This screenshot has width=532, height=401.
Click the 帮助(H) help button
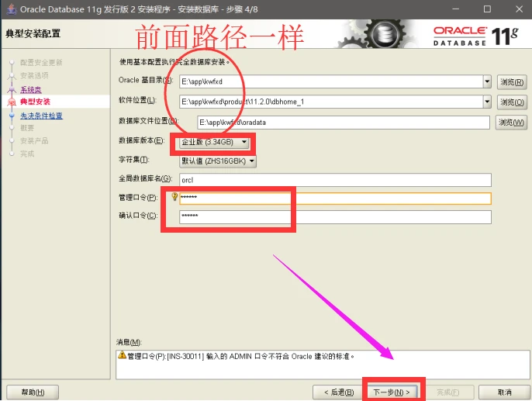pos(33,392)
